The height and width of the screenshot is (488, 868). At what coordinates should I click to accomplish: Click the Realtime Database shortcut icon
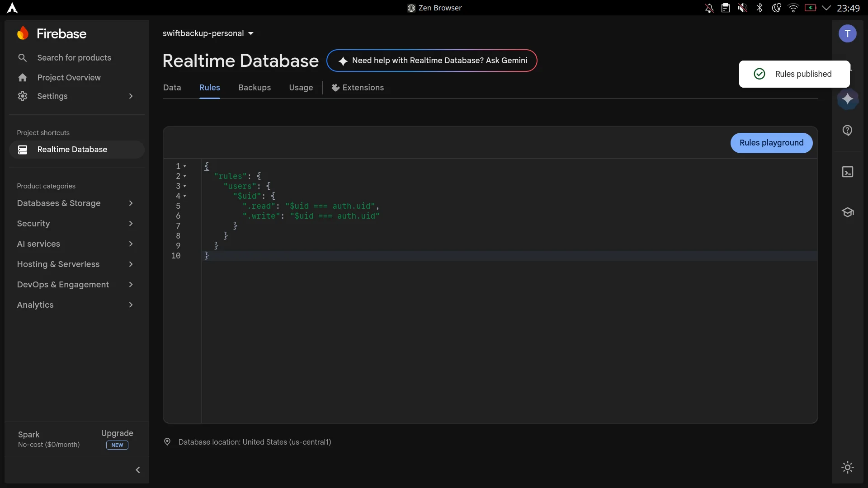[x=23, y=150]
